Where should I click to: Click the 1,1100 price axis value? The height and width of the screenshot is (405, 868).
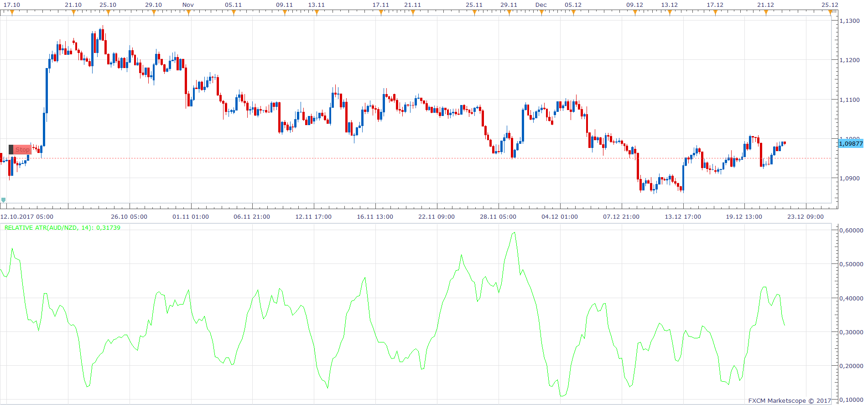[x=850, y=100]
